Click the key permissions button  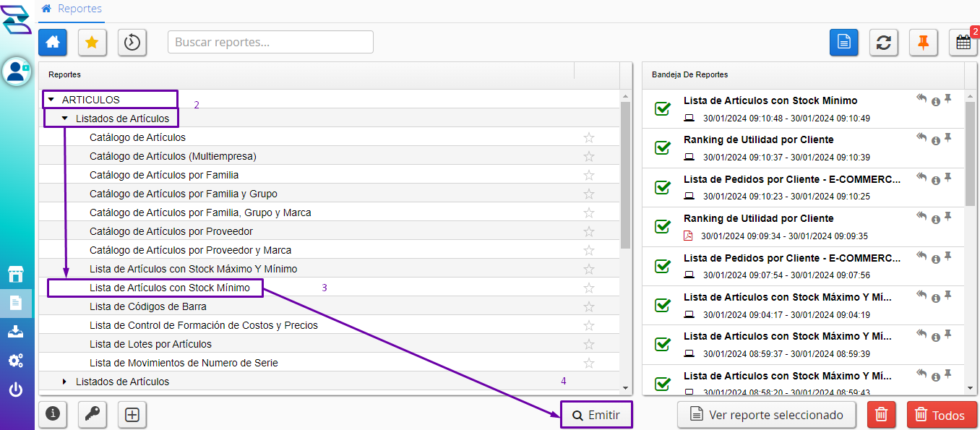pos(93,415)
